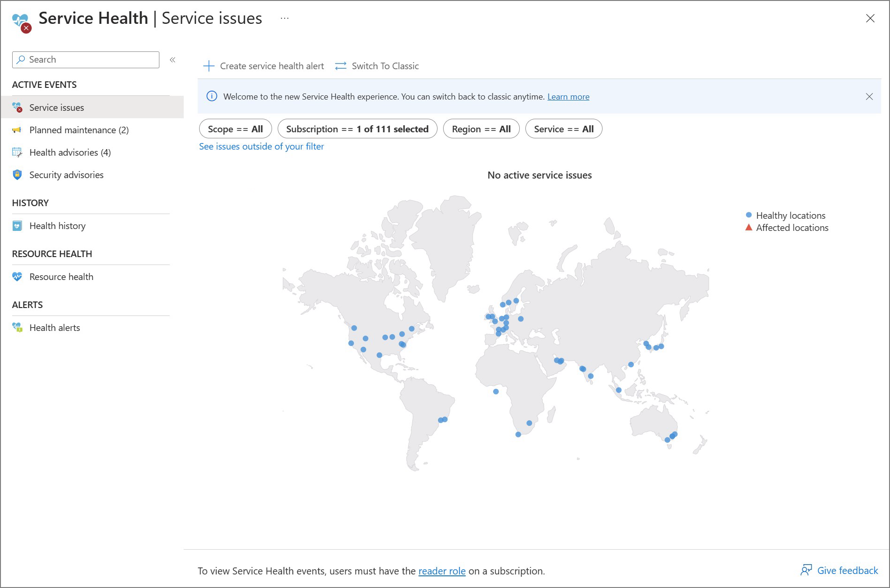Viewport: 890px width, 588px height.
Task: Select the Service issues icon in sidebar
Action: [17, 108]
